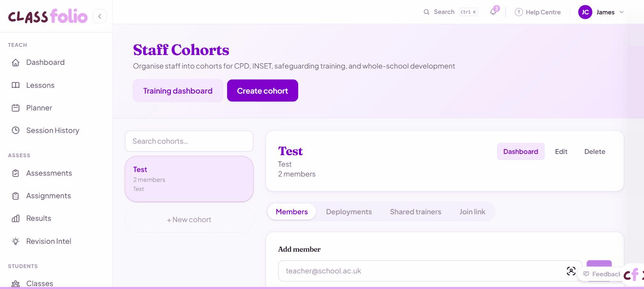
Task: Click the contact picker icon in email field
Action: (x=571, y=271)
